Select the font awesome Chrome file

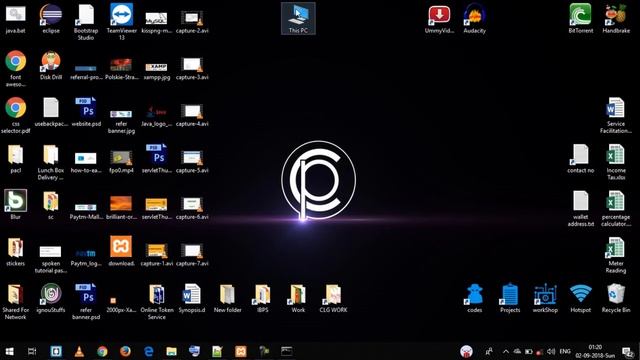click(x=16, y=69)
